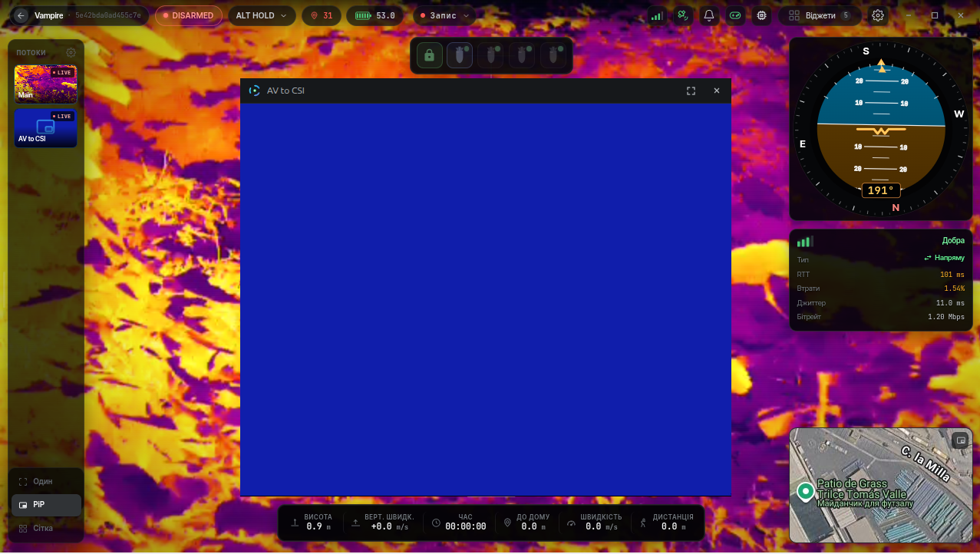This screenshot has height=554, width=980.
Task: Switch layout to Один
Action: click(x=46, y=481)
